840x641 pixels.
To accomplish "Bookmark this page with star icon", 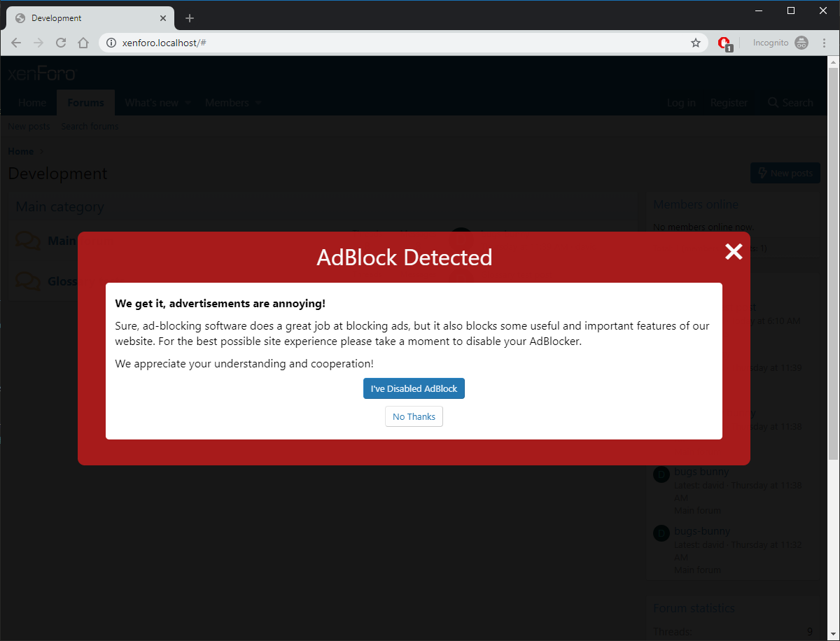I will (695, 43).
